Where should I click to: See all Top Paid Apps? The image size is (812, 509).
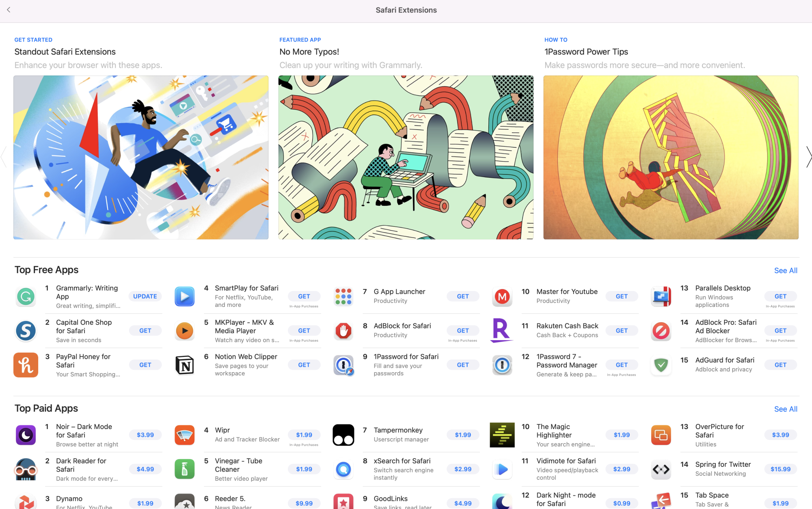click(786, 409)
